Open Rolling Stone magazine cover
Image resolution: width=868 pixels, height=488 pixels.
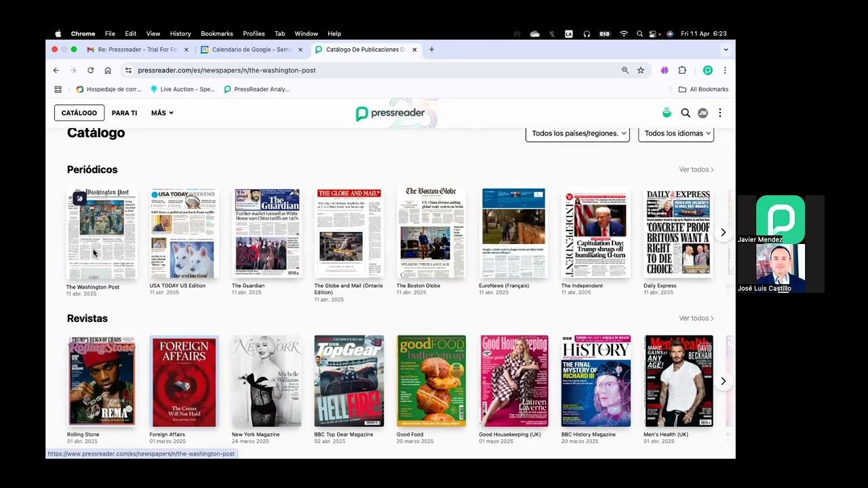[102, 381]
